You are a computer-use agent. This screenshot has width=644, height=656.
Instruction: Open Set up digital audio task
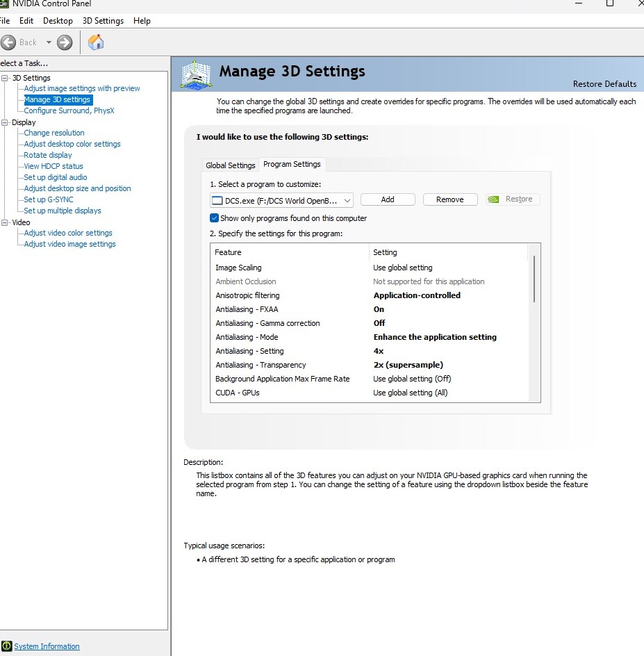point(55,177)
